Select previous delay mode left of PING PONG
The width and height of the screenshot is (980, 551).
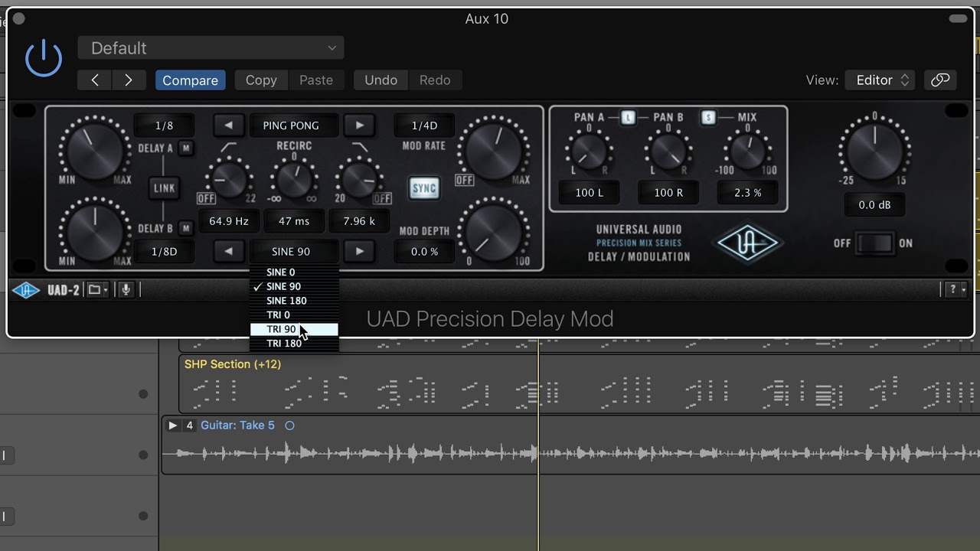pos(228,126)
